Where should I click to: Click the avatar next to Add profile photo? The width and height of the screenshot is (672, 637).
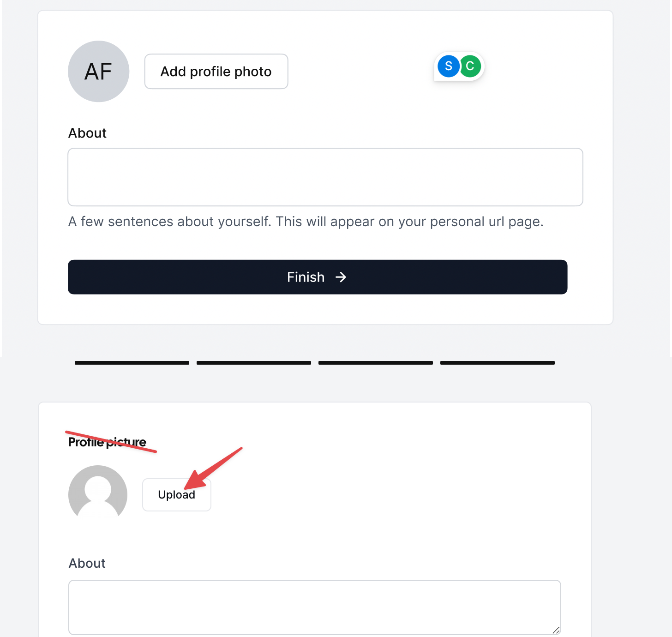(98, 72)
